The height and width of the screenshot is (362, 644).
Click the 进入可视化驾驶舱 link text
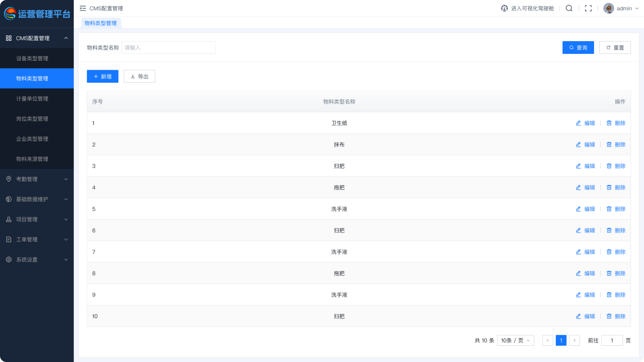click(x=533, y=8)
